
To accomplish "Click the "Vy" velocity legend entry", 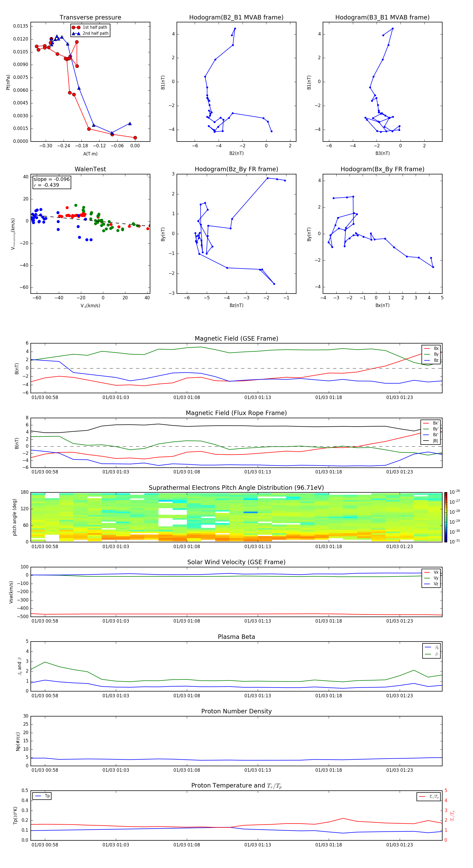I will [431, 578].
